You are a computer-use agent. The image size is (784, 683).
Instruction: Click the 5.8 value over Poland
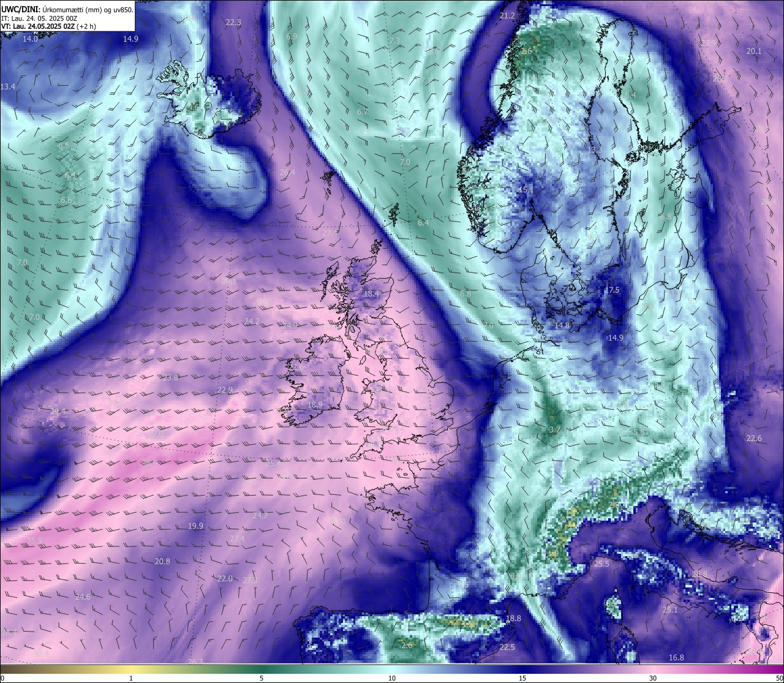tap(639, 432)
